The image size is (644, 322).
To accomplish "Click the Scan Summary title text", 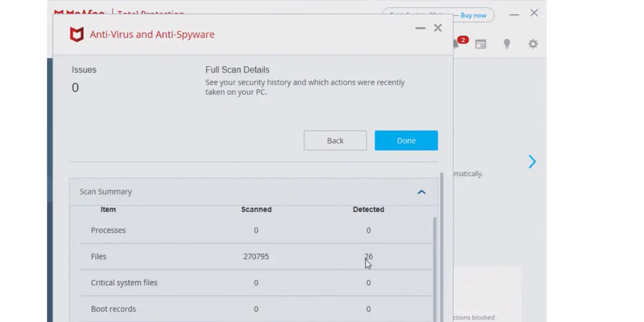I will [106, 192].
